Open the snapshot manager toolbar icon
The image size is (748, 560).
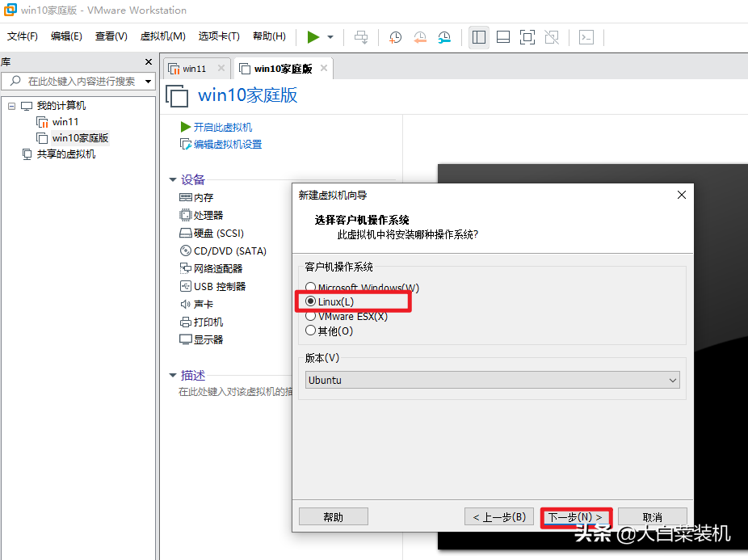(x=444, y=36)
